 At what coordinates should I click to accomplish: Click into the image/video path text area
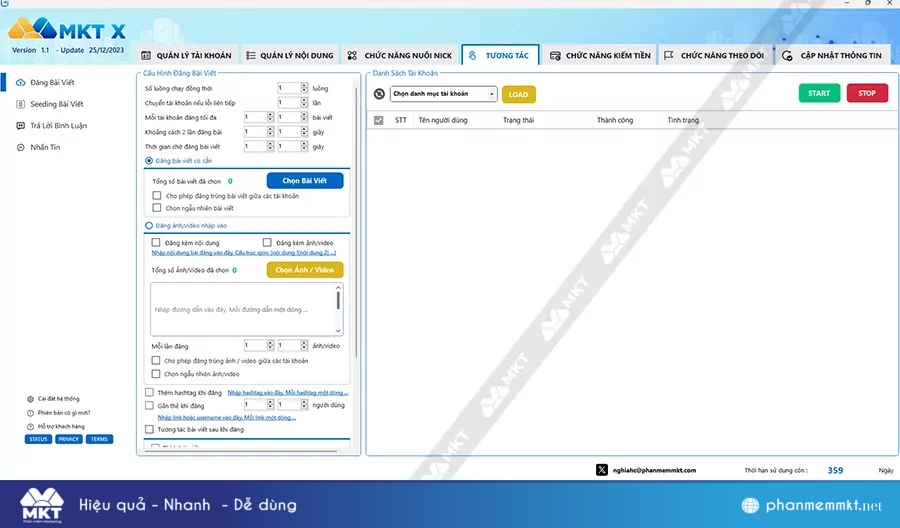(242, 310)
